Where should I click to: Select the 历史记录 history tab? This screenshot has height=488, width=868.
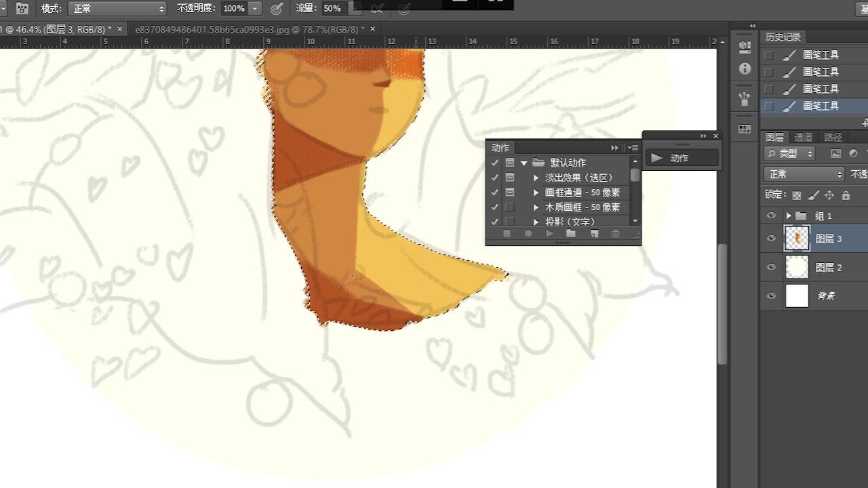click(x=783, y=37)
